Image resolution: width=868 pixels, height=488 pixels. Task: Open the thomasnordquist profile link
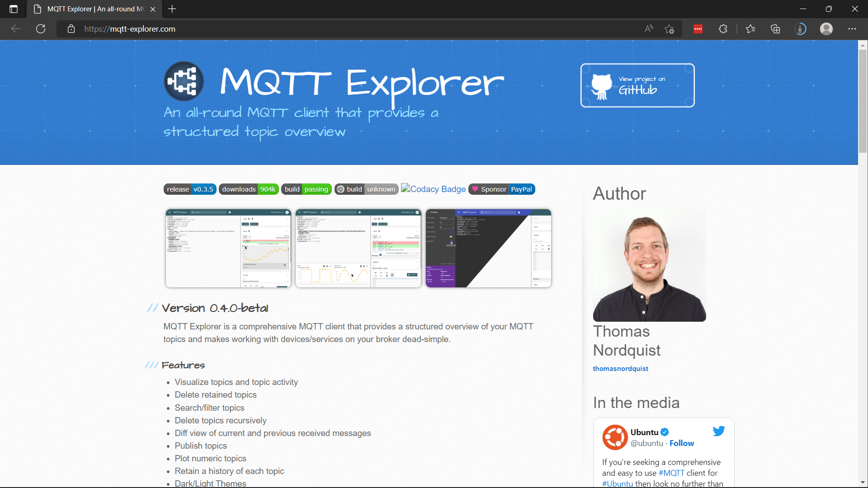point(620,369)
